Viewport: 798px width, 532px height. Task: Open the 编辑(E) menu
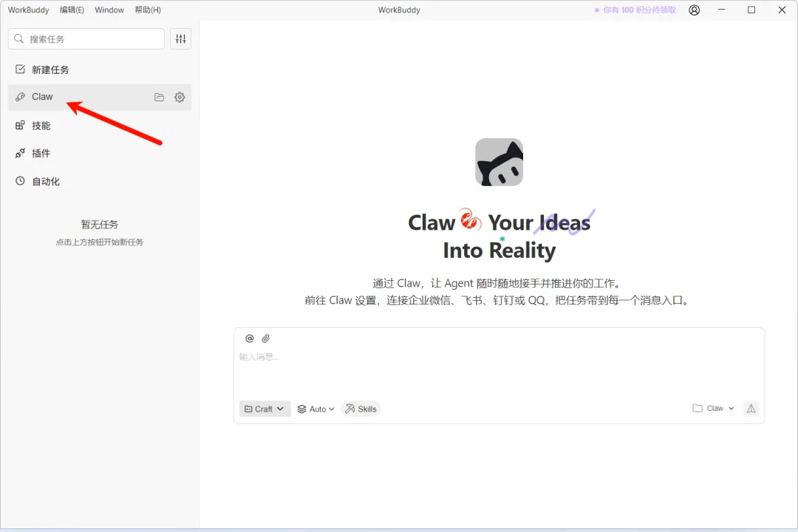72,10
